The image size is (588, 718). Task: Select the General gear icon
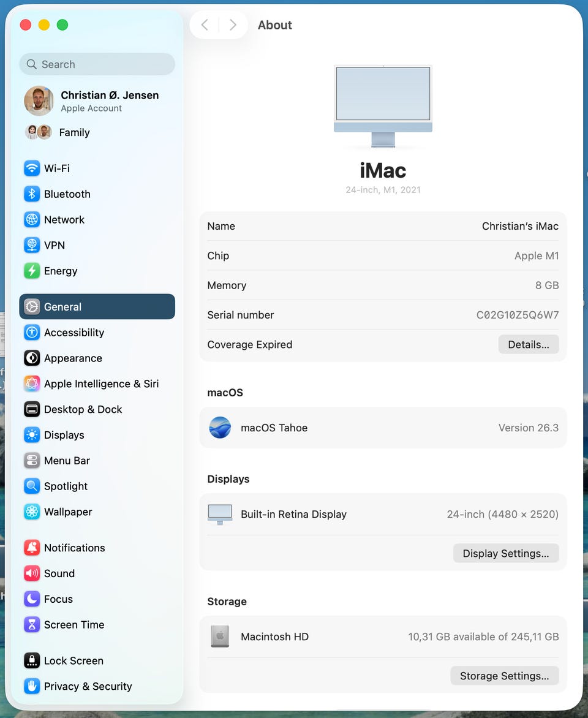tap(32, 306)
